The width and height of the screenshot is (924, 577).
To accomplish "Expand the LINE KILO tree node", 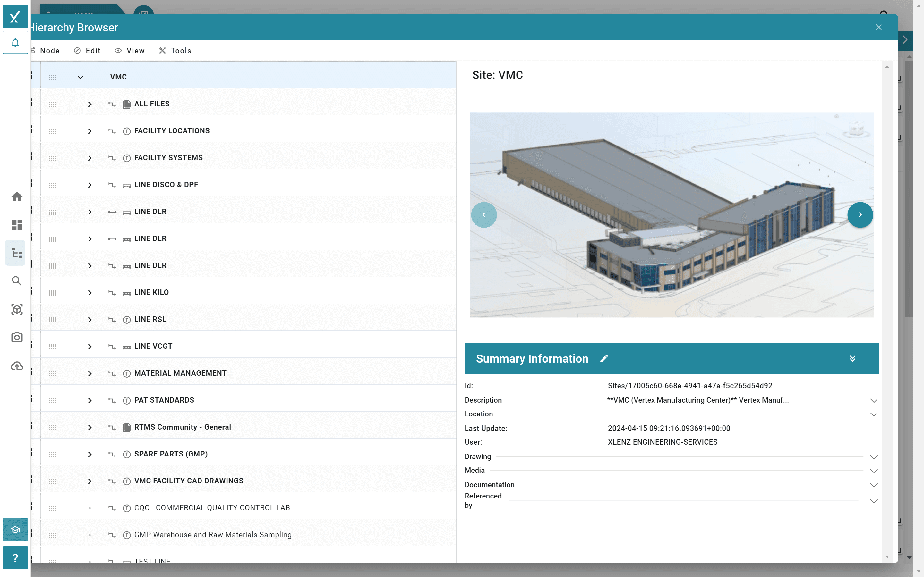I will tap(90, 293).
